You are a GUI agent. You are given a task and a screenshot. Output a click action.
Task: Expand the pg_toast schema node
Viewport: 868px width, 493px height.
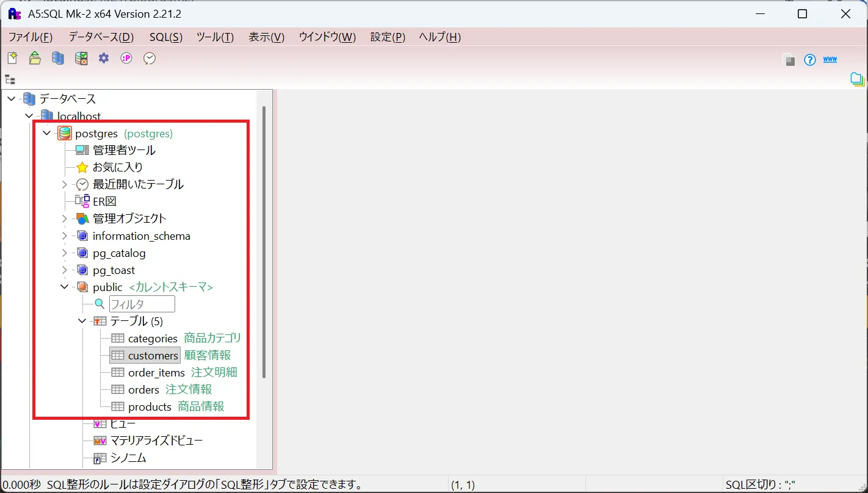click(x=65, y=270)
